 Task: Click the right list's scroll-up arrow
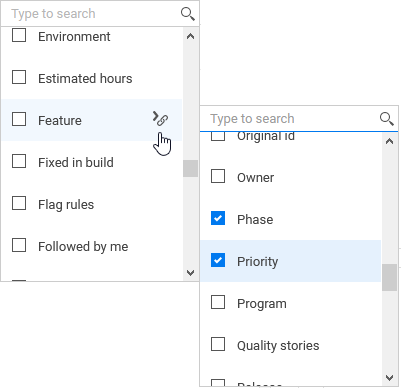[x=389, y=141]
